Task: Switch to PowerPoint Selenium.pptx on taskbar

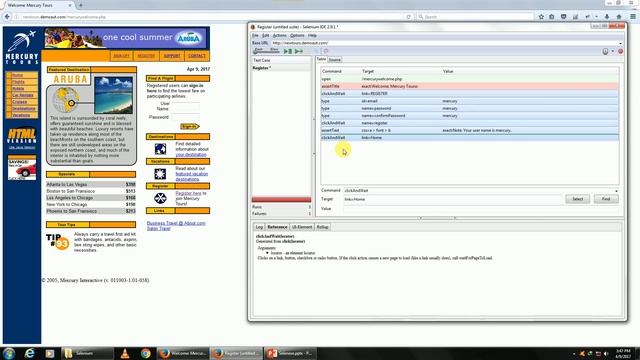Action: click(290, 353)
